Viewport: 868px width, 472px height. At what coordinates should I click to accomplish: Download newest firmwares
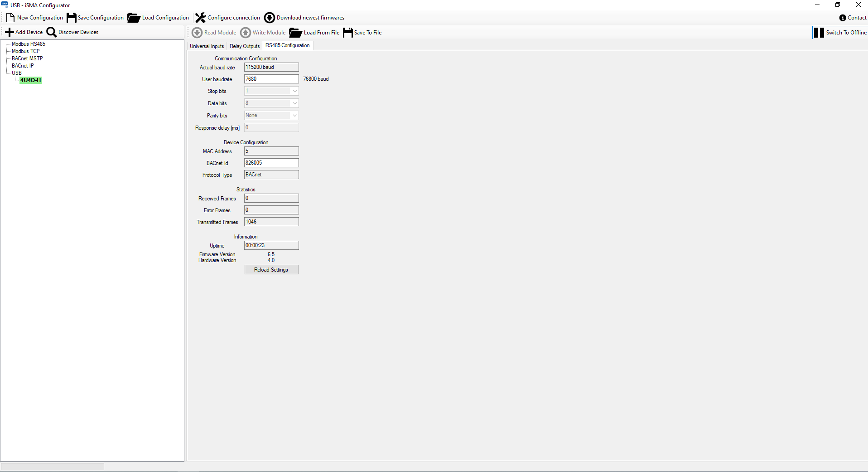click(304, 17)
